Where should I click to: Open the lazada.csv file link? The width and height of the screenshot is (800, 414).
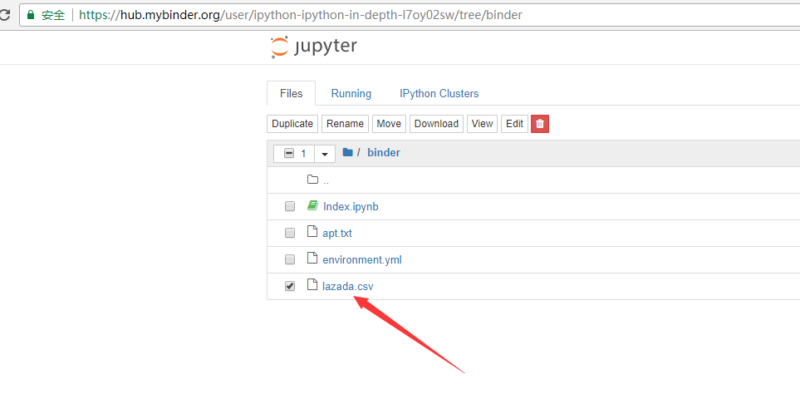coord(347,286)
